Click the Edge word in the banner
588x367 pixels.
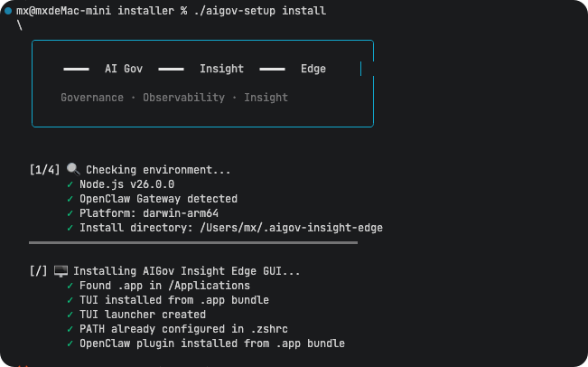tap(313, 69)
